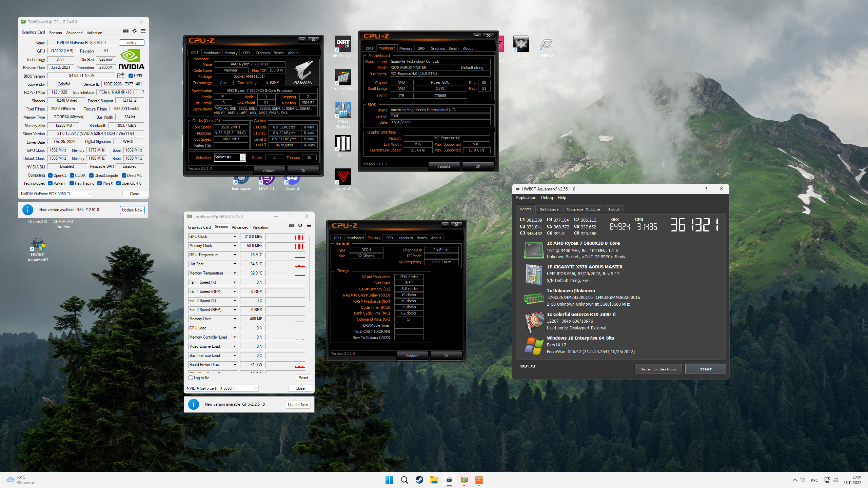868x488 pixels.
Task: Open the CPU-Z Socket #1 selection dropdown
Action: pyautogui.click(x=230, y=157)
